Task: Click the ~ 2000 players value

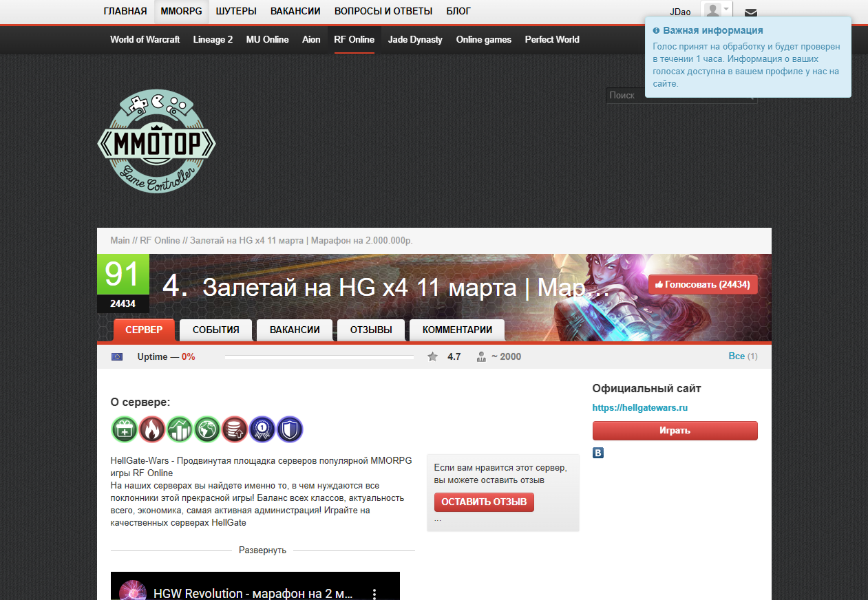Action: click(x=506, y=356)
